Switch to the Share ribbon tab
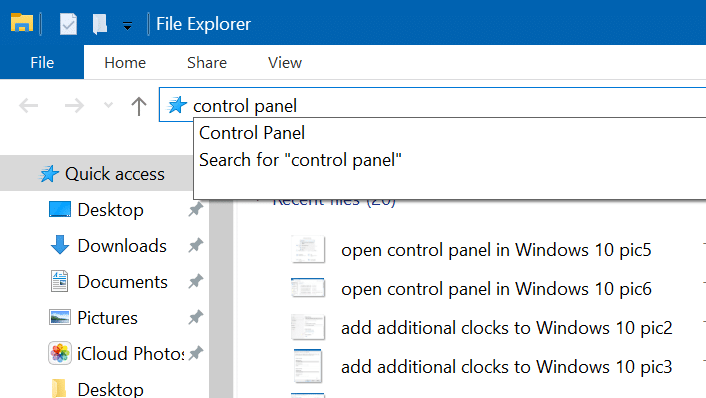Viewport: 706px width, 398px height. (207, 63)
